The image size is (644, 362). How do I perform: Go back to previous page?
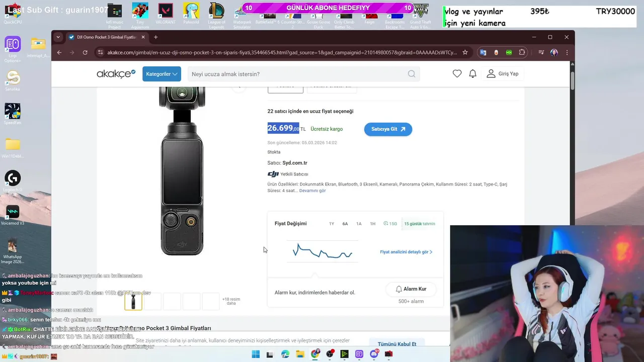point(59,52)
